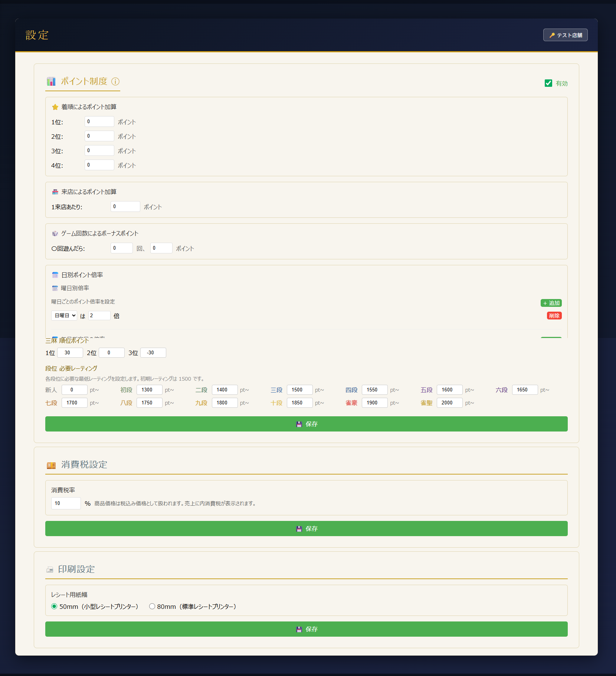The height and width of the screenshot is (676, 616).
Task: Focus the 五段 rating field
Action: point(450,390)
